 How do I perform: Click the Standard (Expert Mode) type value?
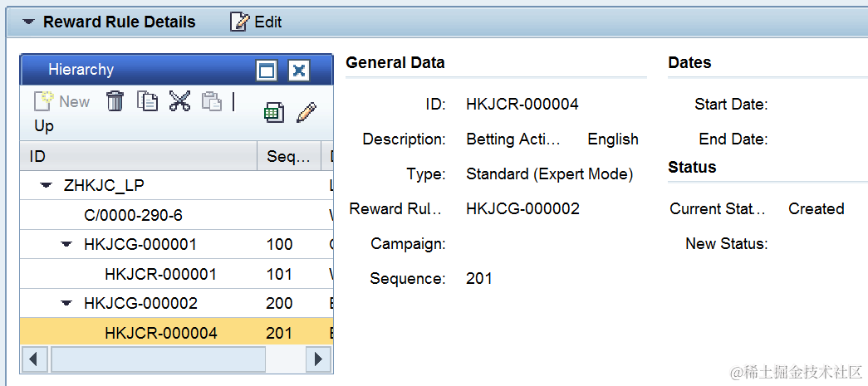coord(550,174)
